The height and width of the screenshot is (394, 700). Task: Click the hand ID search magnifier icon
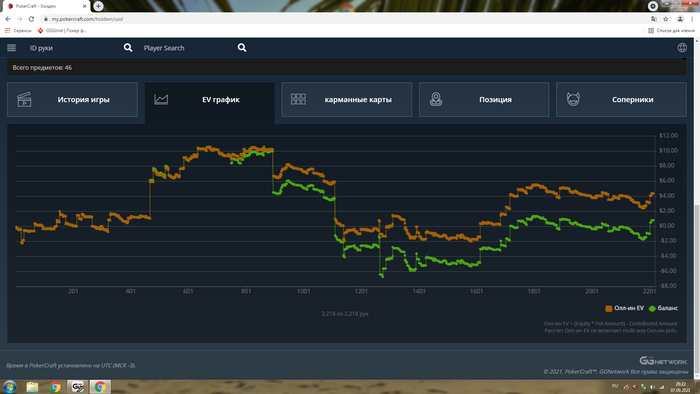tap(128, 48)
